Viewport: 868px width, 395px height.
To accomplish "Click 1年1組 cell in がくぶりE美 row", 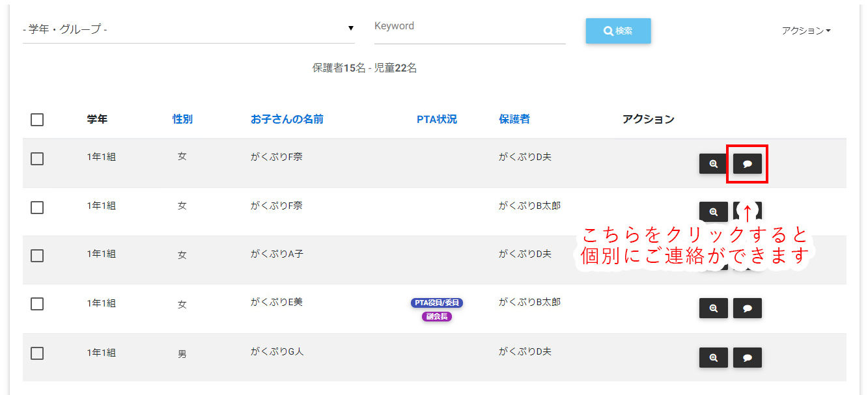I will 102,303.
